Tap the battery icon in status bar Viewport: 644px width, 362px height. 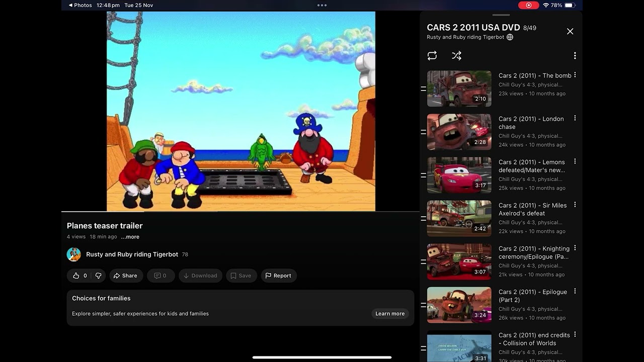point(570,5)
